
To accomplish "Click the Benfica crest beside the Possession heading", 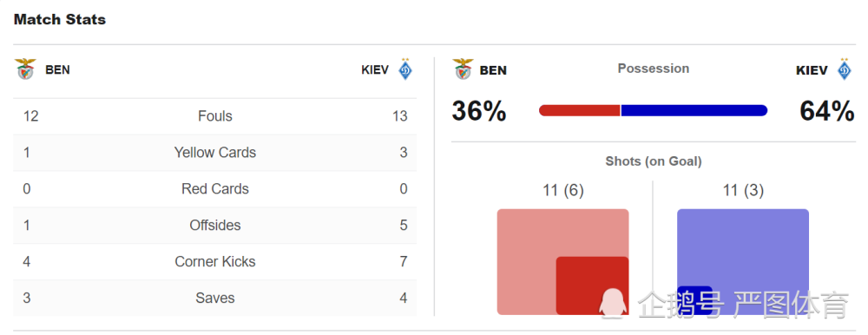I will click(x=463, y=69).
